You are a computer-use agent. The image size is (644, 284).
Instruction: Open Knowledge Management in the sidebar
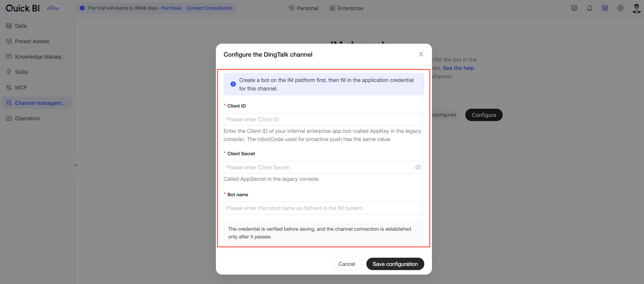[x=36, y=57]
